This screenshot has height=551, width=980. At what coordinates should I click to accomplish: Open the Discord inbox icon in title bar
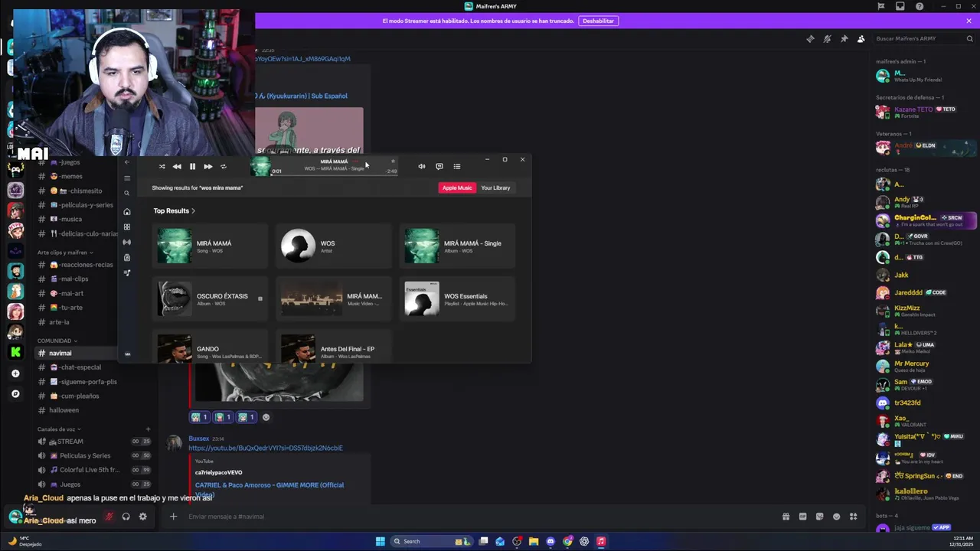click(900, 6)
